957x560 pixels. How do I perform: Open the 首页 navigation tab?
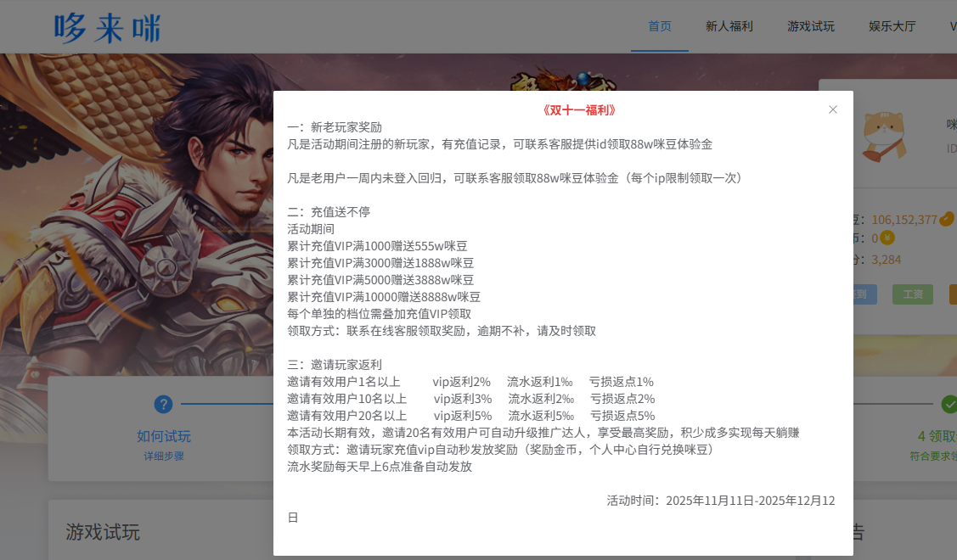coord(660,26)
